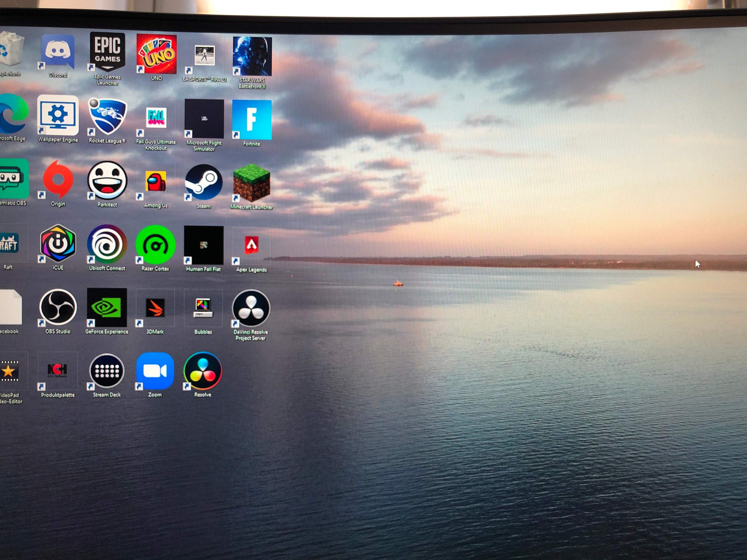Viewport: 747px width, 560px height.
Task: Select Microsoft Flight Simulator icon
Action: click(x=204, y=118)
